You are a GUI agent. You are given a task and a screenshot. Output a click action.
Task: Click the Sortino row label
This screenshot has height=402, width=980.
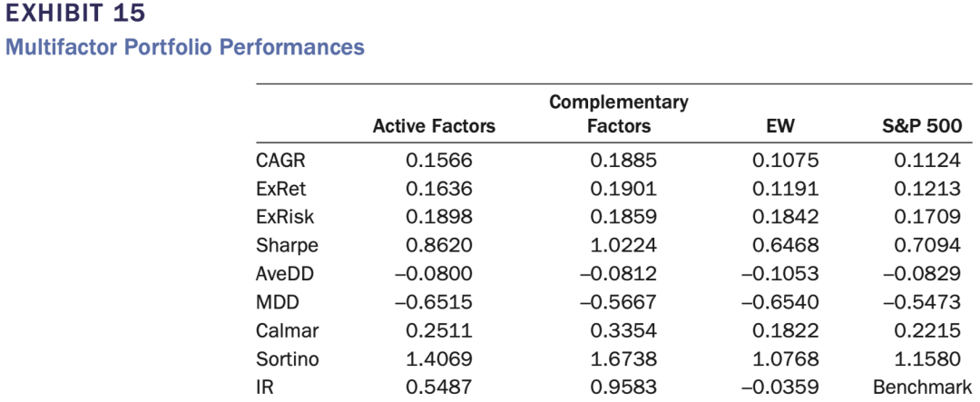(288, 359)
